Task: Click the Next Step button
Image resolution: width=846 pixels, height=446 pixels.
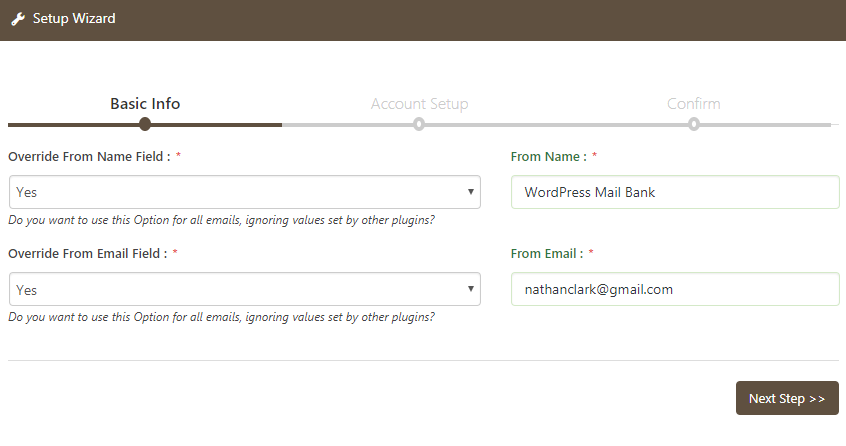Action: pyautogui.click(x=787, y=398)
